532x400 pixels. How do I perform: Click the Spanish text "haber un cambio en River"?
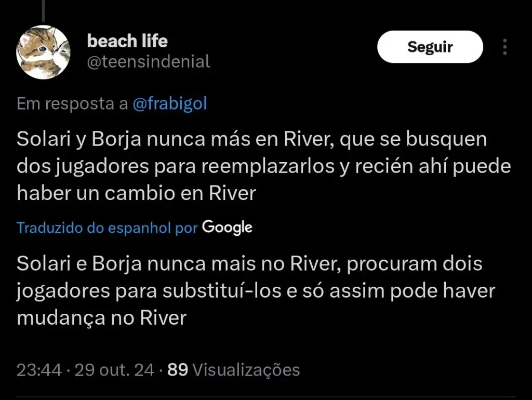pyautogui.click(x=137, y=193)
